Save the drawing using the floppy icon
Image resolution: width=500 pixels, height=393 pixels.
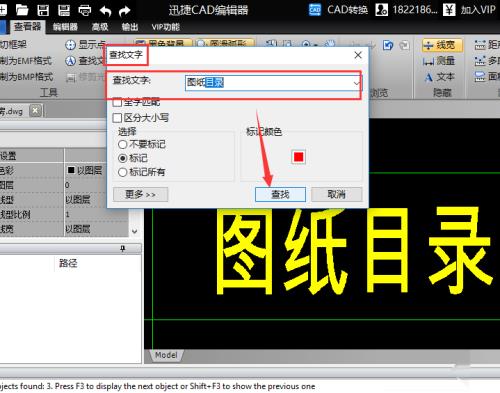tap(43, 10)
